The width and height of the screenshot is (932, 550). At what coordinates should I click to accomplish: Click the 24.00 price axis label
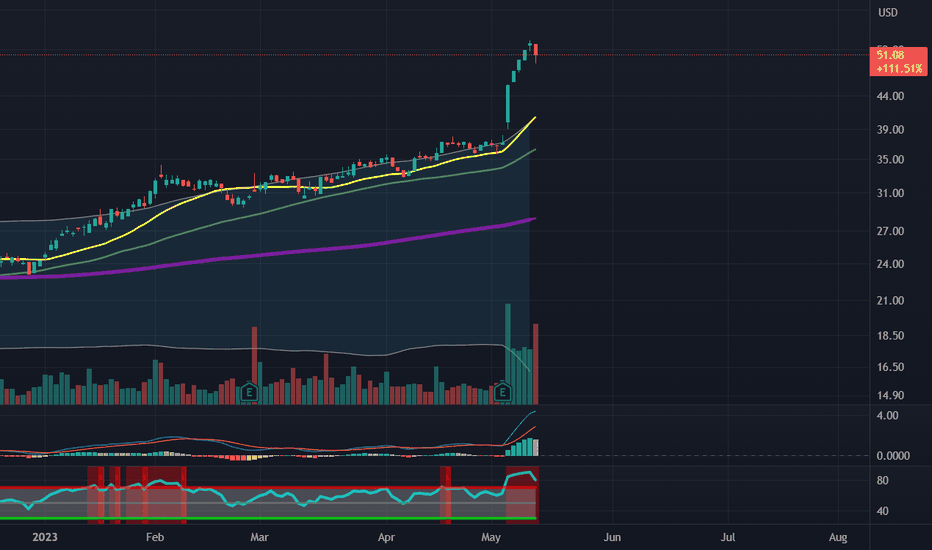click(x=890, y=264)
